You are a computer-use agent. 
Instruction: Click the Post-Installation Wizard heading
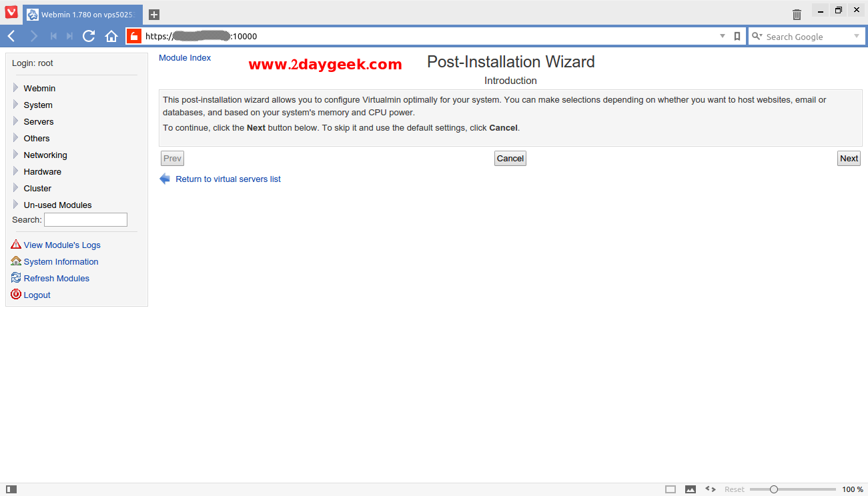click(x=511, y=62)
